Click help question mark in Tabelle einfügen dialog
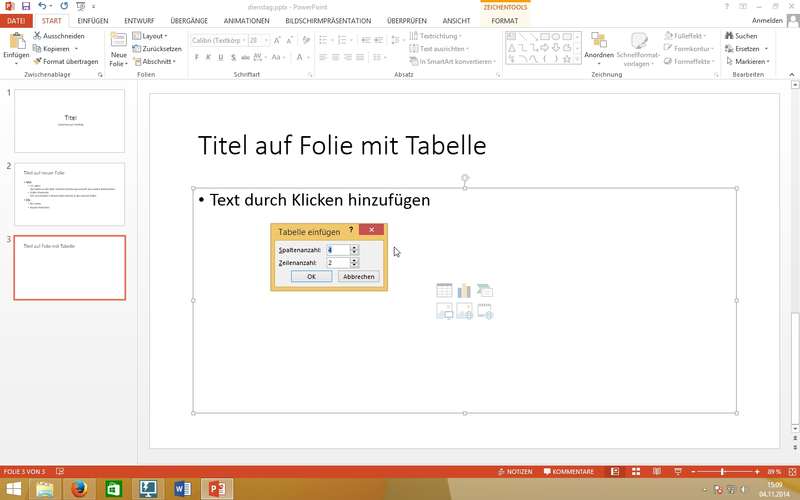 (351, 230)
